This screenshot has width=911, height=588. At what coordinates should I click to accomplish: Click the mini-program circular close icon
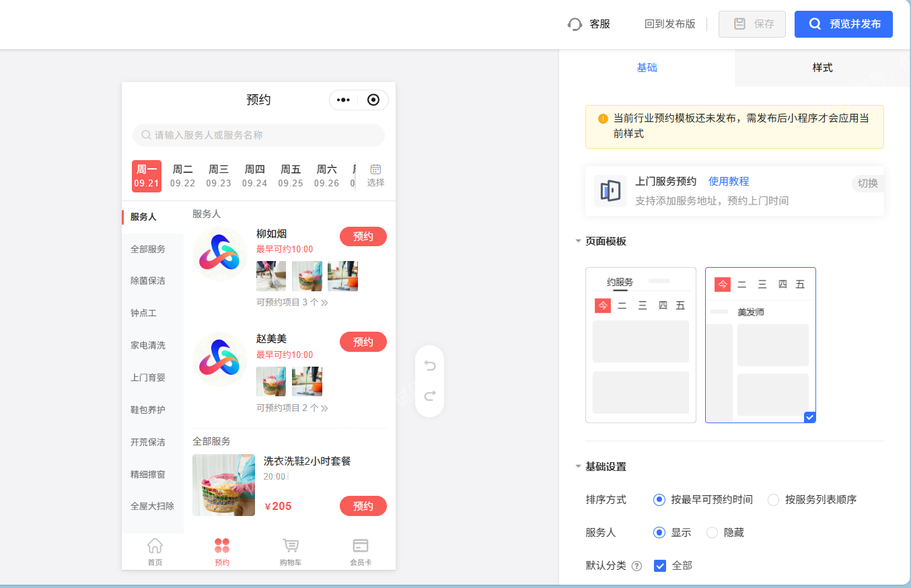pyautogui.click(x=373, y=100)
